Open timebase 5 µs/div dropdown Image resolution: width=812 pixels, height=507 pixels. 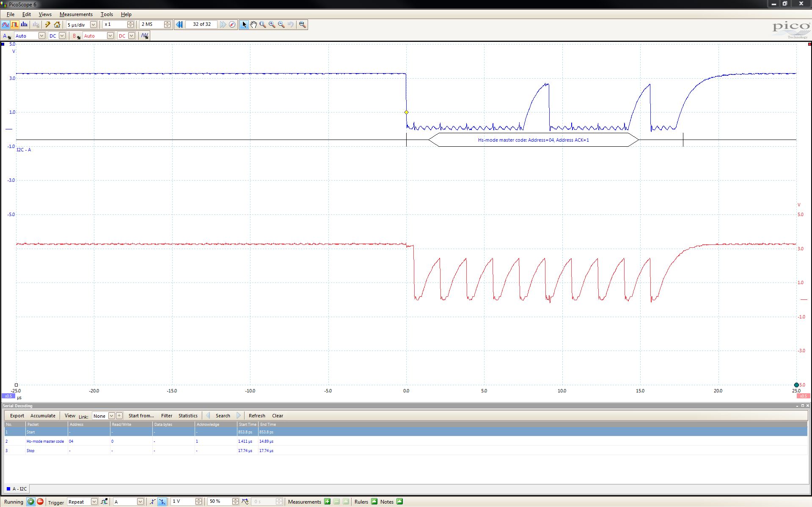[x=94, y=25]
